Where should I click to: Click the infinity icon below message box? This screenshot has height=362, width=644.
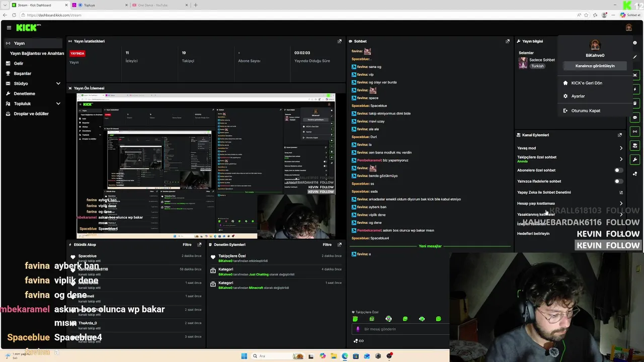tap(361, 341)
